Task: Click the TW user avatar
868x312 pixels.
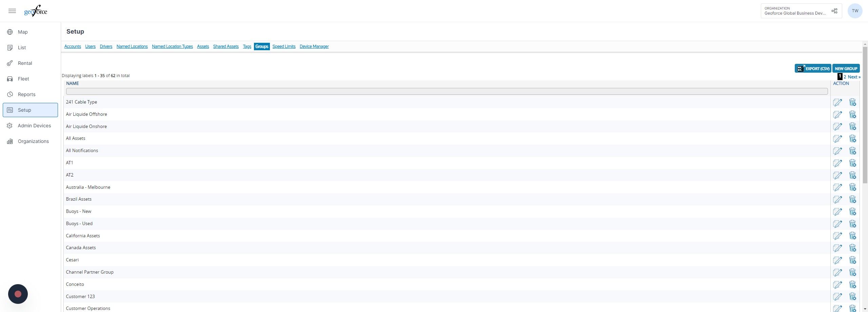Action: 855,11
